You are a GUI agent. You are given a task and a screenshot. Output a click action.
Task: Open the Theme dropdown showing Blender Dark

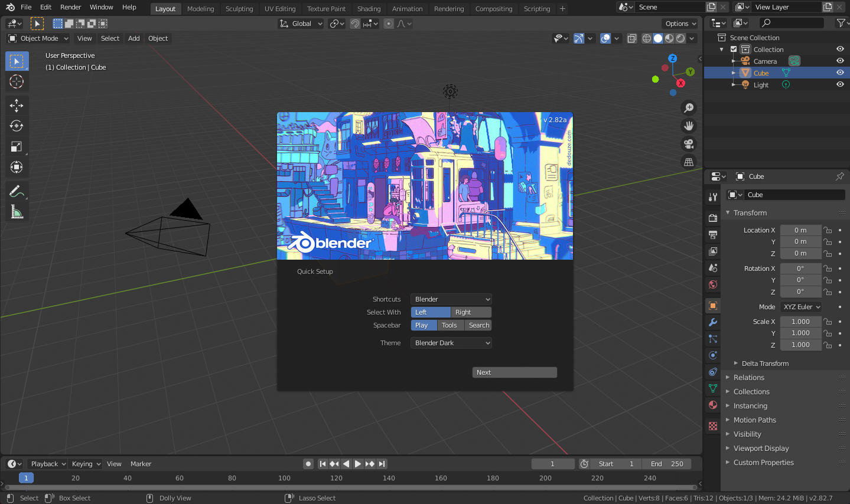[x=451, y=342]
